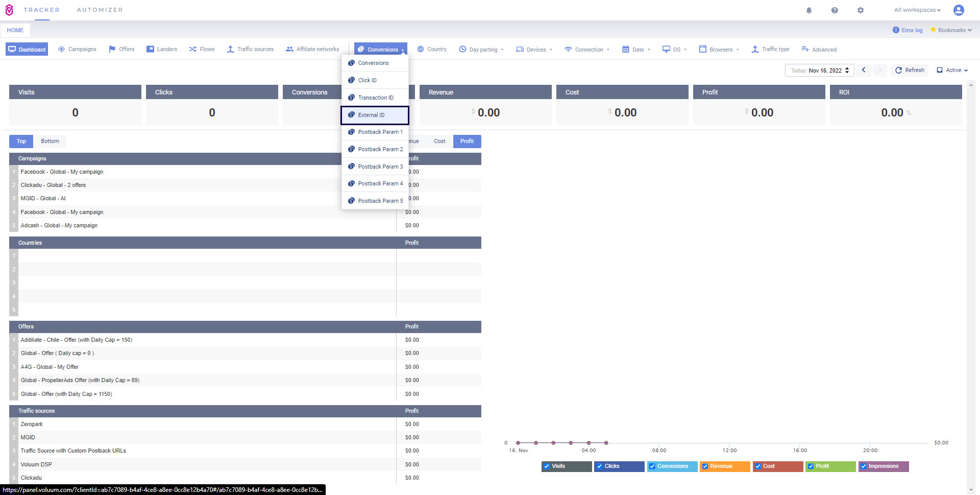
Task: Open the Active filter dropdown
Action: pyautogui.click(x=952, y=70)
